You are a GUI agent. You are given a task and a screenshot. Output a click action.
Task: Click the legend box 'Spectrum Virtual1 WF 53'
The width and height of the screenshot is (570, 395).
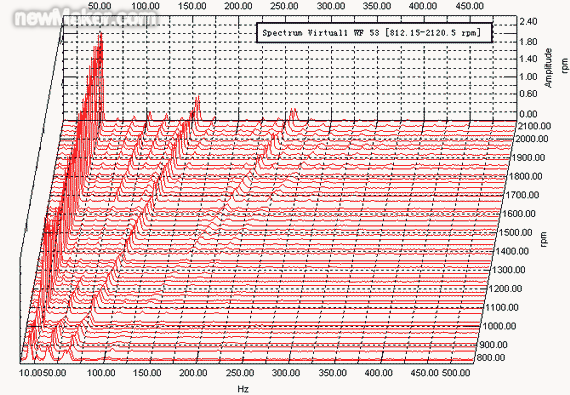click(374, 33)
